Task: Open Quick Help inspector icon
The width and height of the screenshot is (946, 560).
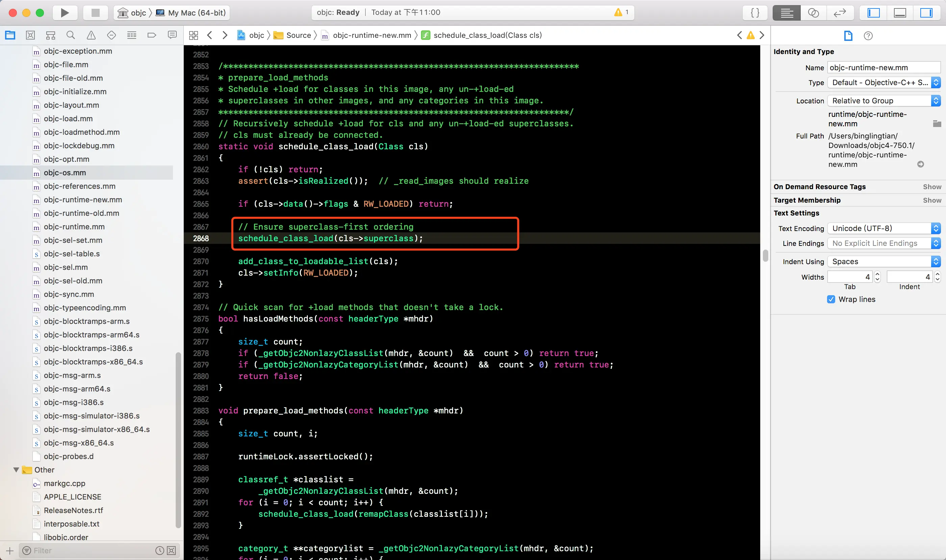Action: point(868,36)
